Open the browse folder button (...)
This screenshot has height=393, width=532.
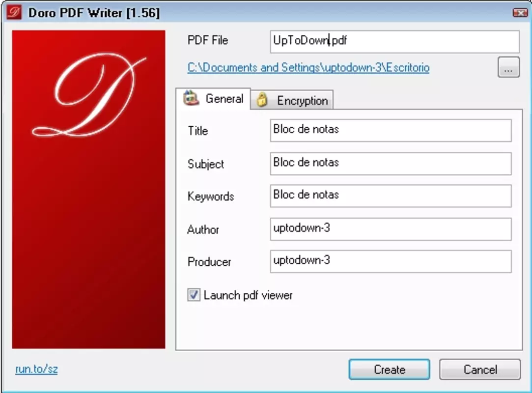[x=508, y=67]
